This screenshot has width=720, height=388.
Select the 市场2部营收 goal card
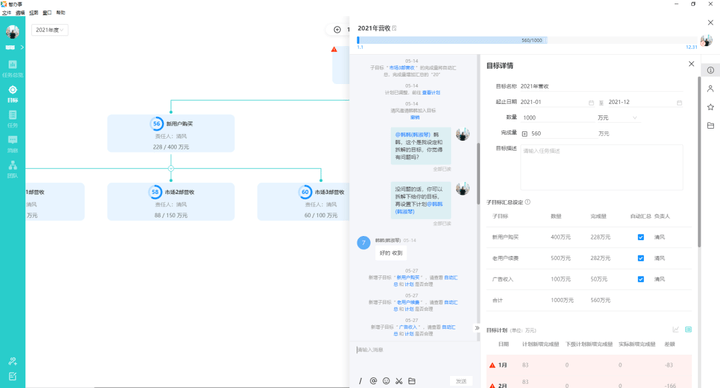tap(171, 202)
